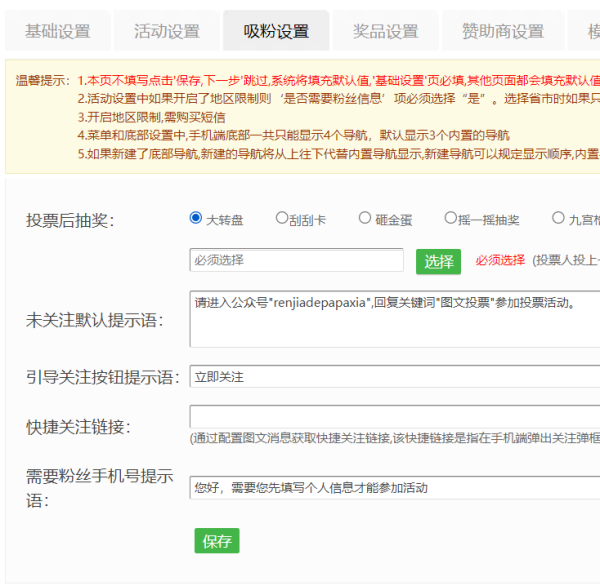Select the 吸粉设置 tab
The image size is (600, 586).
pyautogui.click(x=276, y=31)
